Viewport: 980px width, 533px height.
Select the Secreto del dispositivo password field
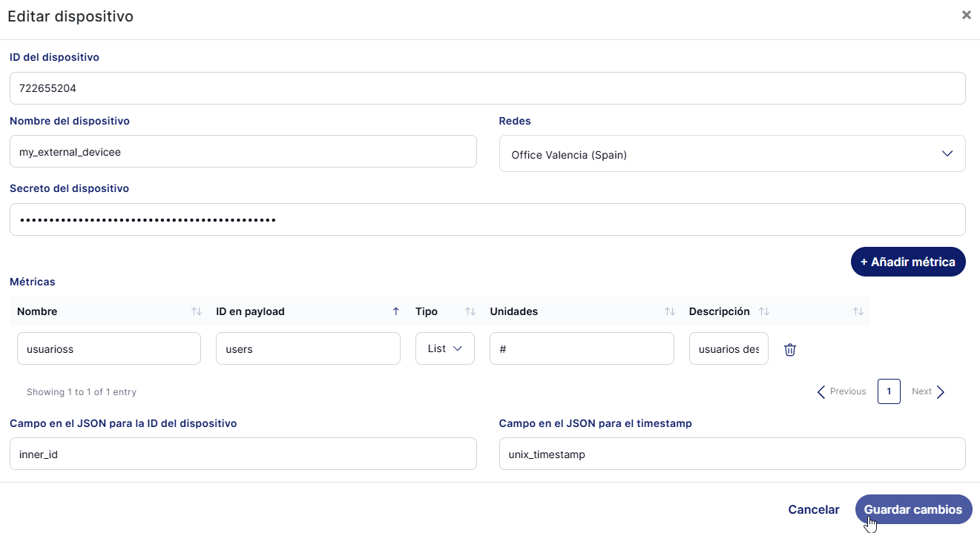coord(487,219)
